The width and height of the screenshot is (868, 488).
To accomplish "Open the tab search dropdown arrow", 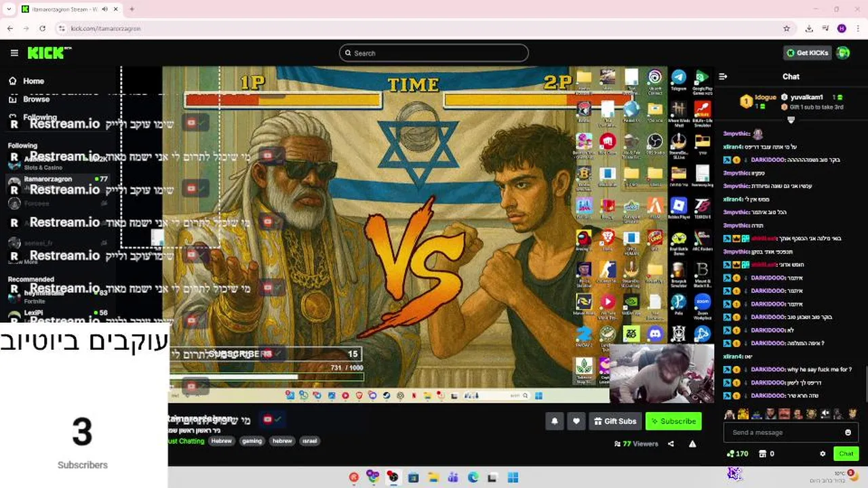I will tap(9, 9).
